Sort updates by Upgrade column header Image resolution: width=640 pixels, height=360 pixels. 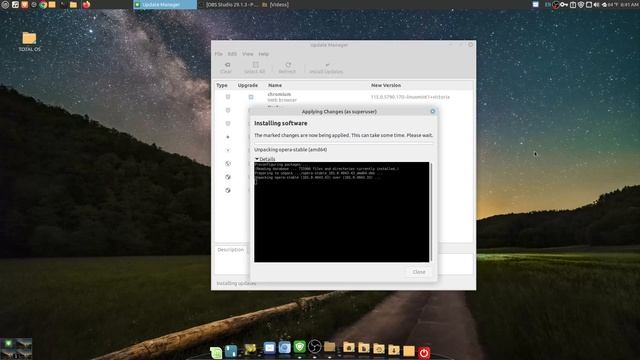(248, 85)
